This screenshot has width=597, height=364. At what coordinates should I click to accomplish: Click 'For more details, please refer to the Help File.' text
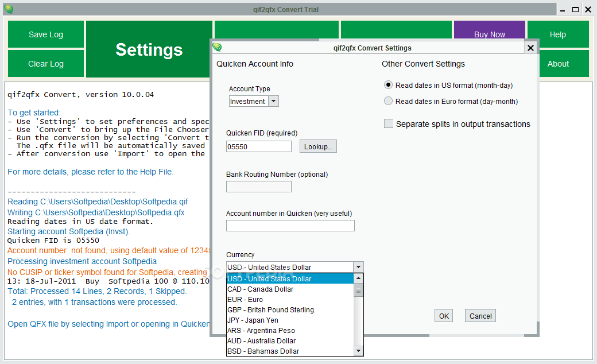91,172
